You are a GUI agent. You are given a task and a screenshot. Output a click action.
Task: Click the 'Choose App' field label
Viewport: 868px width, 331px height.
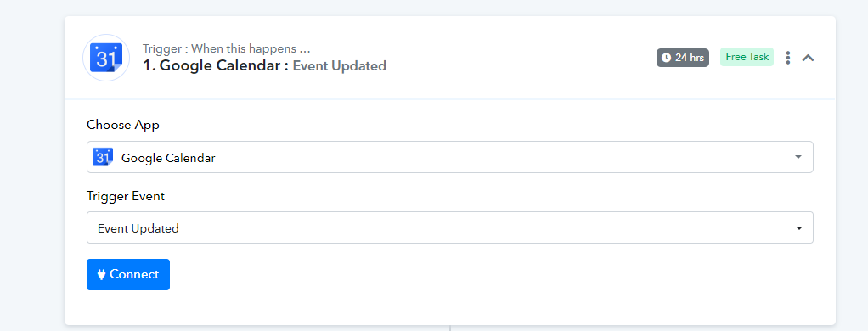[123, 125]
